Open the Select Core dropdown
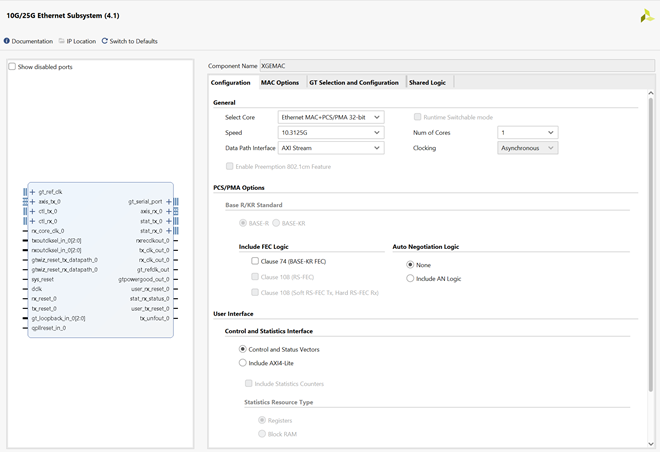The width and height of the screenshot is (660, 452). tap(331, 117)
